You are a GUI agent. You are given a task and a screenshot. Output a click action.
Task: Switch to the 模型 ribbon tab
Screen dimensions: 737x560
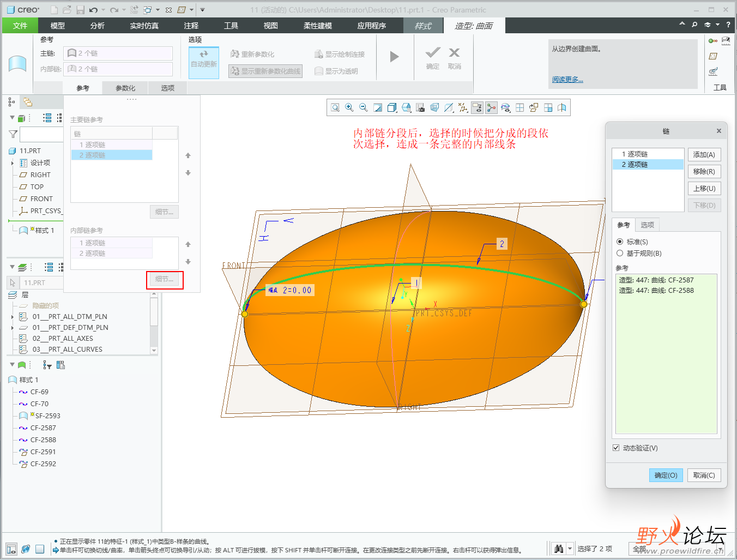click(58, 26)
